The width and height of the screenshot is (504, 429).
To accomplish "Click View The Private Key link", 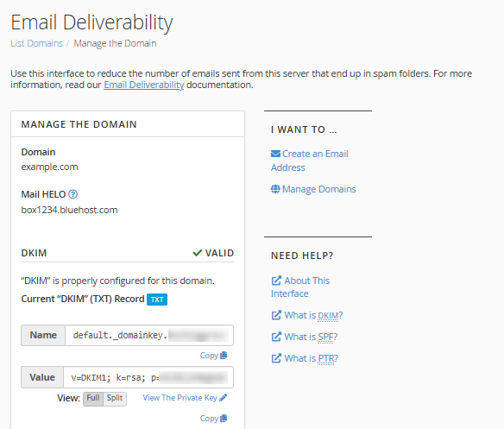I will coord(180,398).
